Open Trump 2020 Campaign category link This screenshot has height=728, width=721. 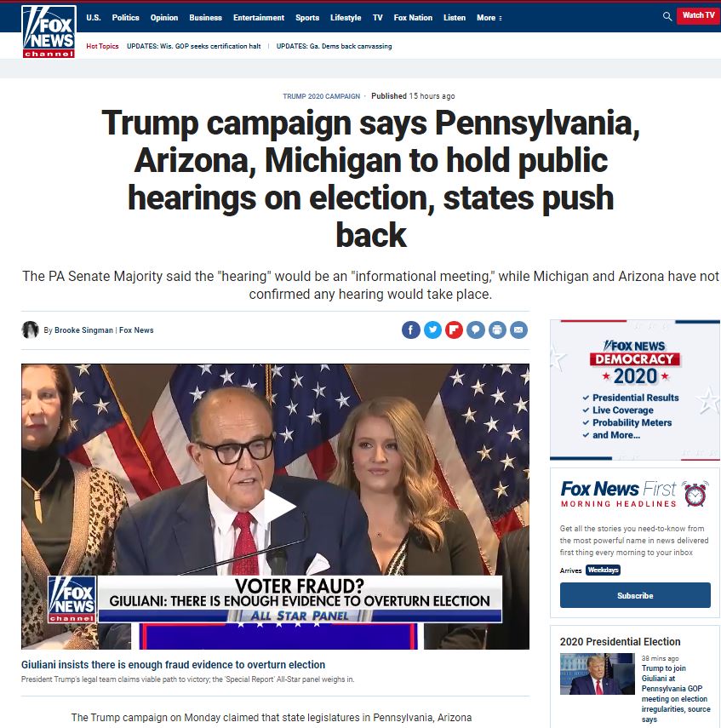321,96
